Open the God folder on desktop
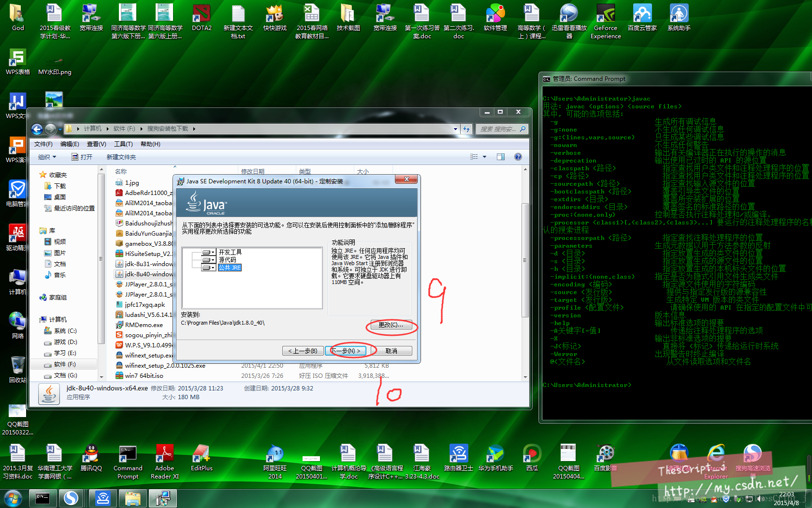This screenshot has height=508, width=812. coord(18,17)
